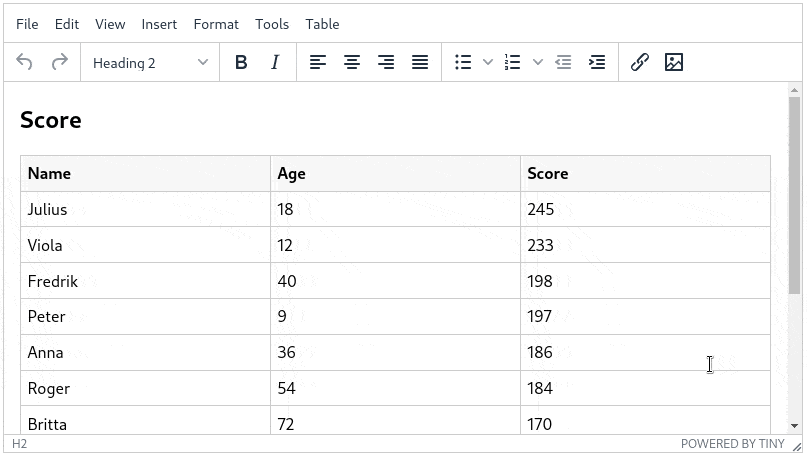Decrease indent with the outdent icon
Screen dimensions: 807x457
click(563, 62)
